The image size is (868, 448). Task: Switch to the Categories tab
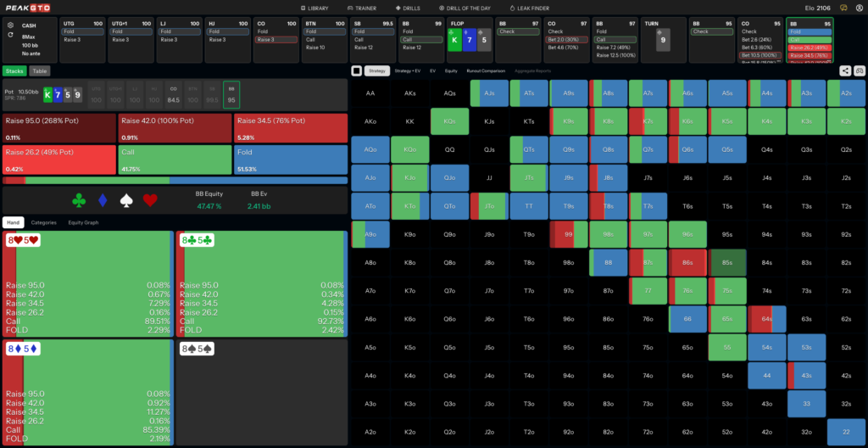pyautogui.click(x=44, y=222)
